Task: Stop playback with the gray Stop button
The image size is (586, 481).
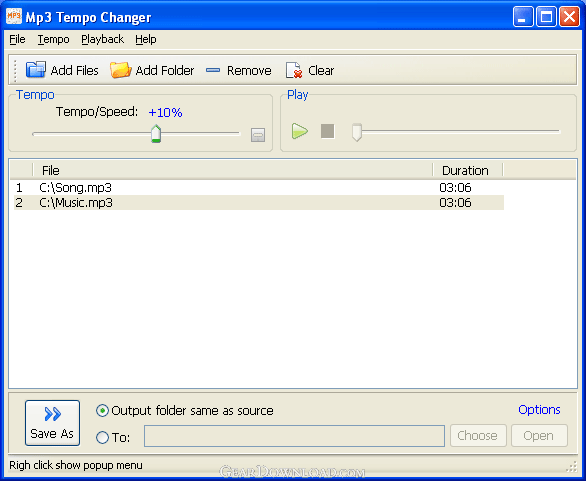Action: point(327,131)
